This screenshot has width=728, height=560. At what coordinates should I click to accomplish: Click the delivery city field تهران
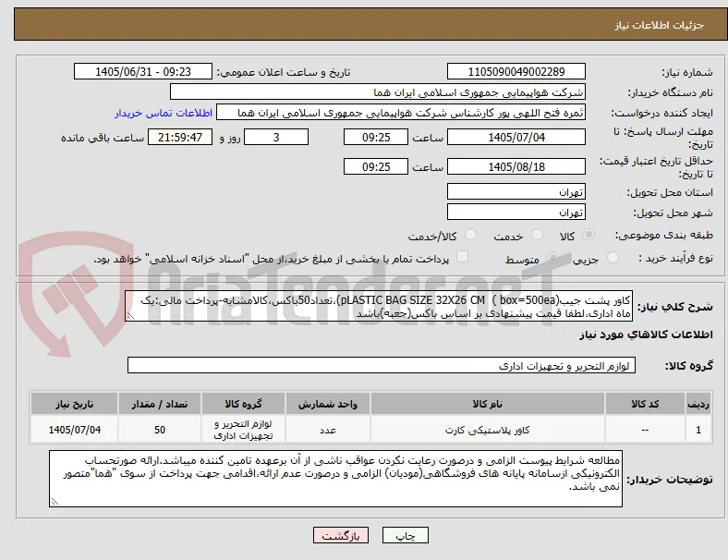(516, 213)
